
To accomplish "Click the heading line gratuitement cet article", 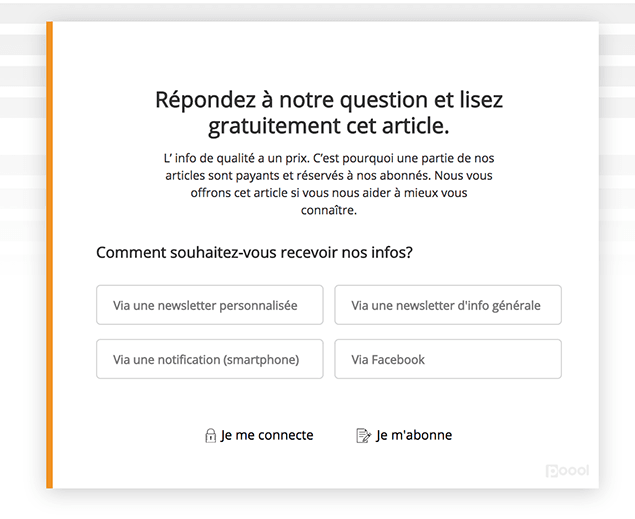I will point(329,126).
